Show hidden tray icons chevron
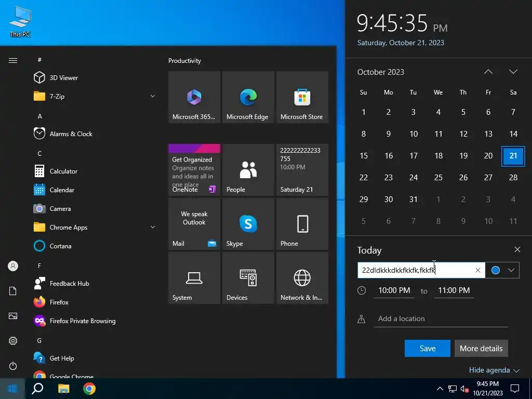 coord(440,389)
